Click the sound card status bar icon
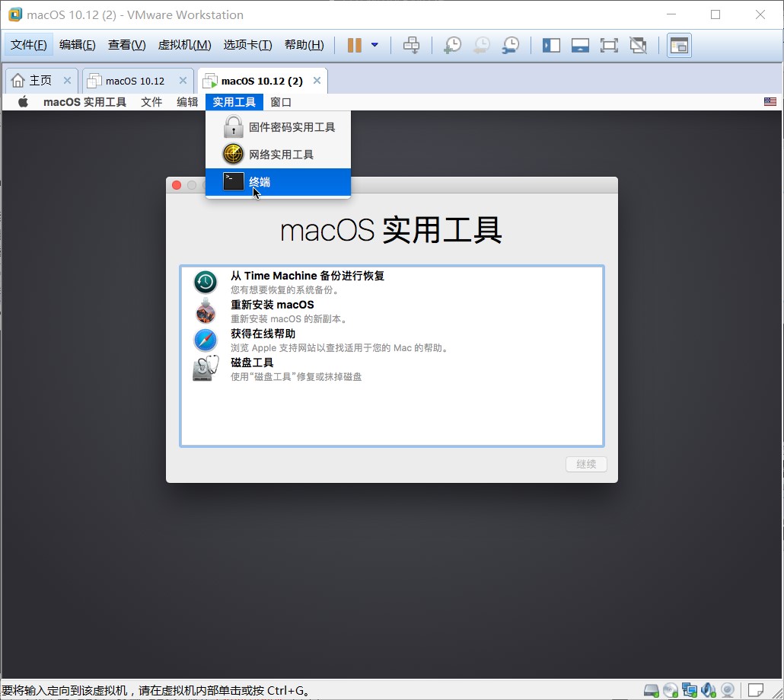Image resolution: width=784 pixels, height=700 pixels. click(709, 691)
